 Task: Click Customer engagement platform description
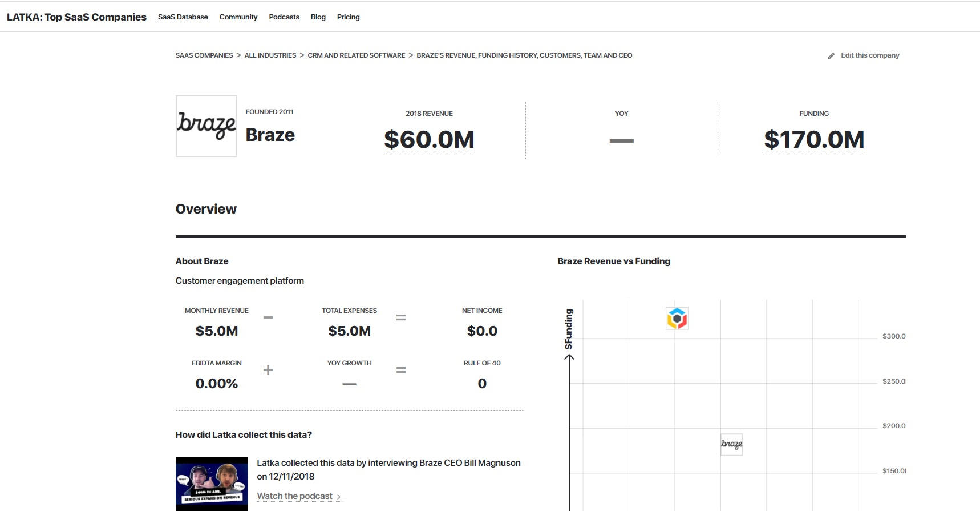[240, 281]
